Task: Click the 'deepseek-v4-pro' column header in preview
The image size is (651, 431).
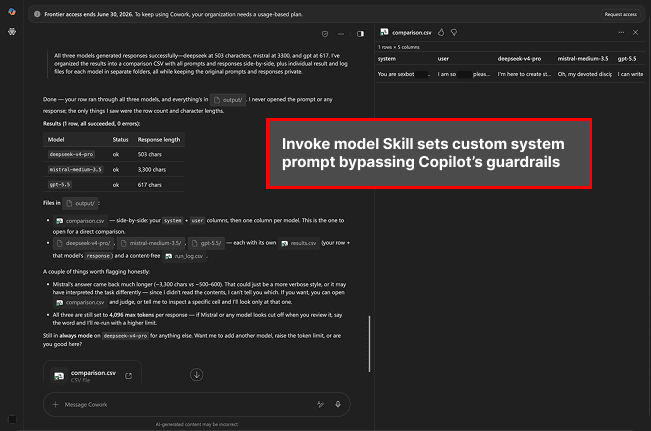Action: (519, 59)
